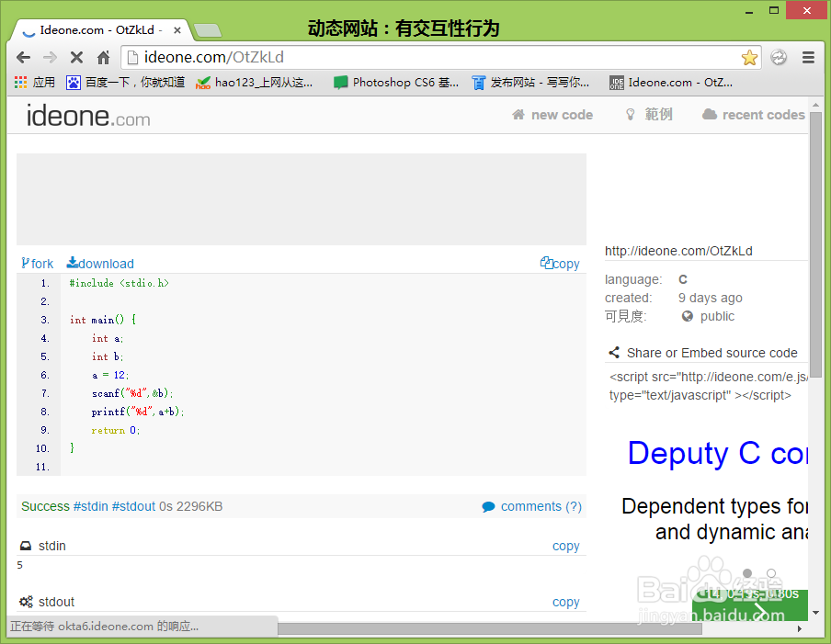The image size is (831, 644).
Task: Open the new code menu item
Action: [x=552, y=115]
